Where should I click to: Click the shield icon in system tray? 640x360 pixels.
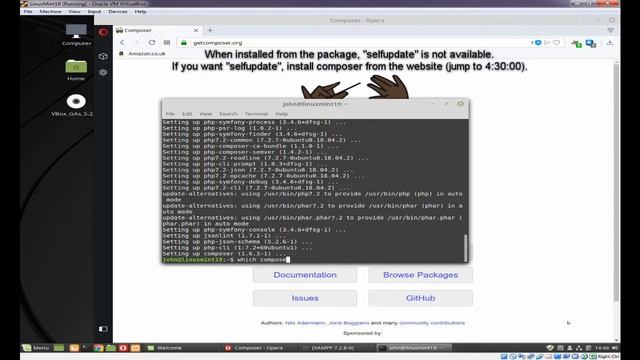point(550,348)
